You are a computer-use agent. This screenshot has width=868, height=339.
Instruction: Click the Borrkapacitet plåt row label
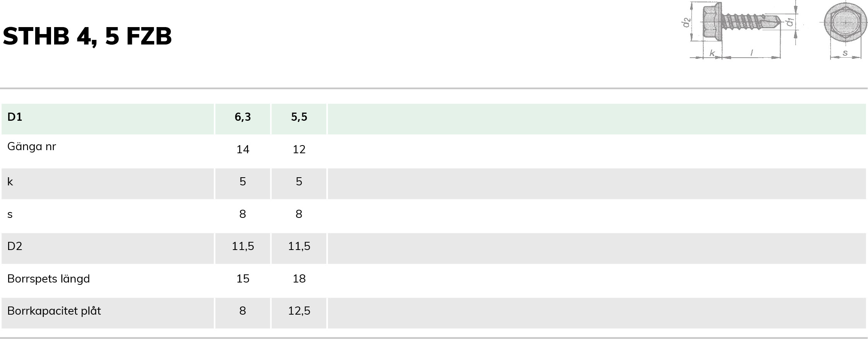pos(54,311)
